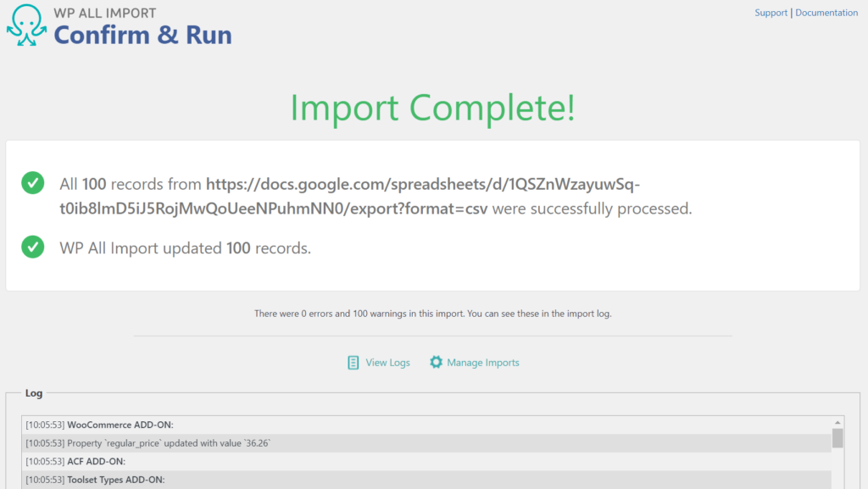Click the '0 errors and 100 warnings' notice
Viewport: 868px width, 489px height.
433,314
